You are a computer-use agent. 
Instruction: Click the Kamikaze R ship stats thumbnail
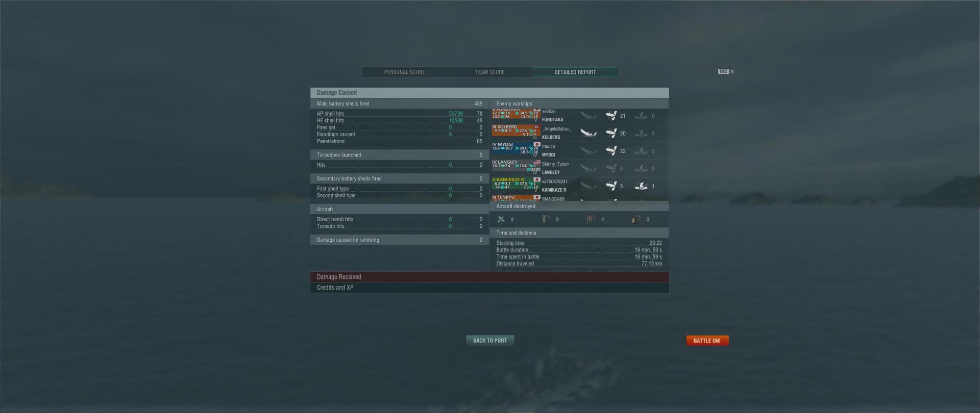coord(516,184)
